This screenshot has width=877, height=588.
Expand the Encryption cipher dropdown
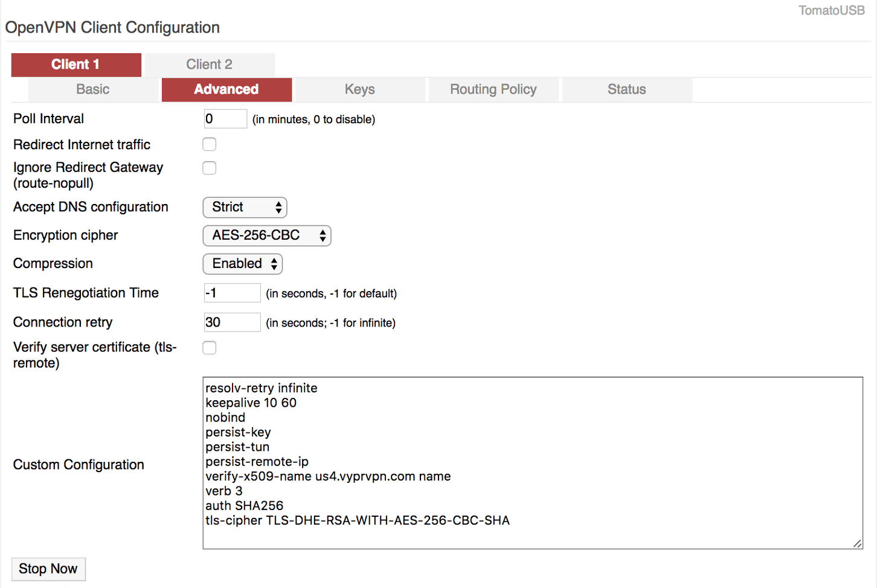(x=266, y=235)
